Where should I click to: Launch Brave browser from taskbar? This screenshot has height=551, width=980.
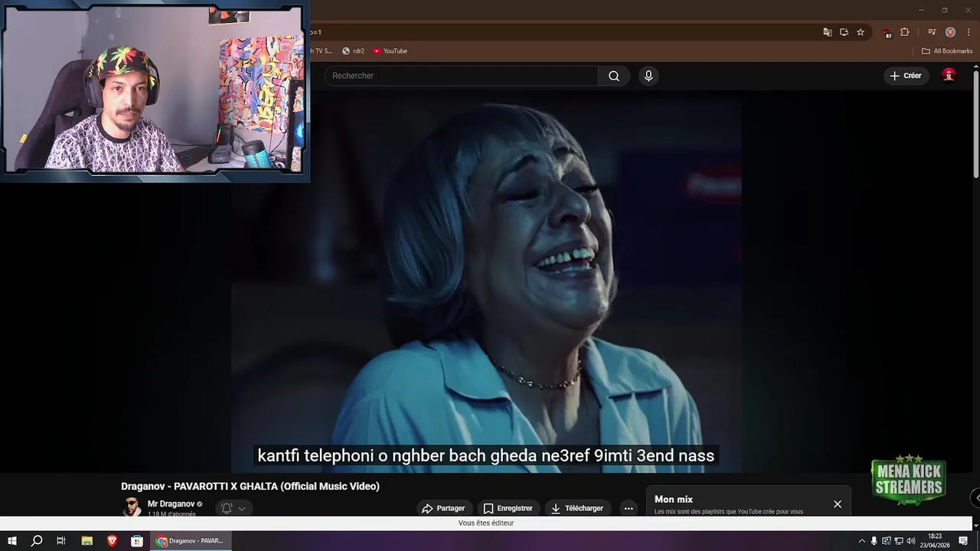click(112, 541)
